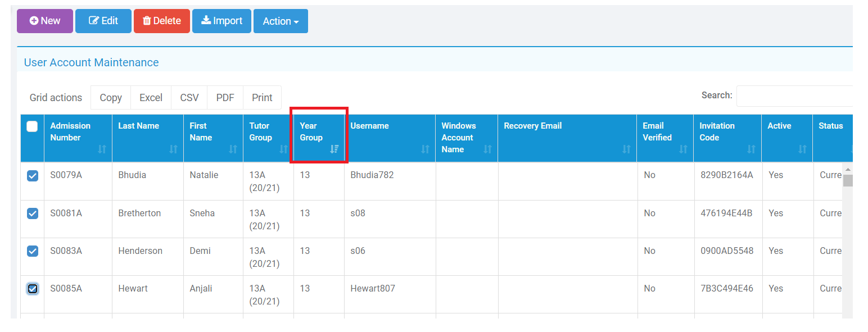Select the Copy grid action
The height and width of the screenshot is (332, 868).
pyautogui.click(x=110, y=97)
